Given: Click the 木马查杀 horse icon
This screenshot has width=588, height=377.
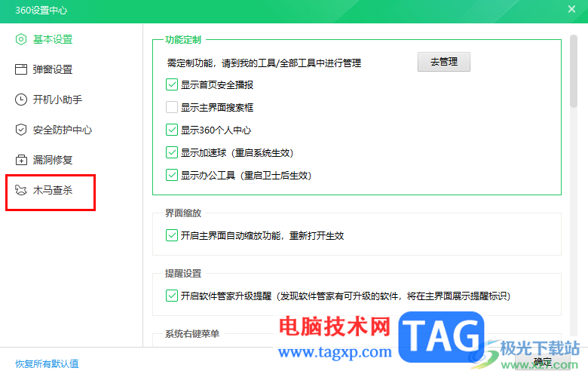Looking at the screenshot, I should pyautogui.click(x=21, y=190).
